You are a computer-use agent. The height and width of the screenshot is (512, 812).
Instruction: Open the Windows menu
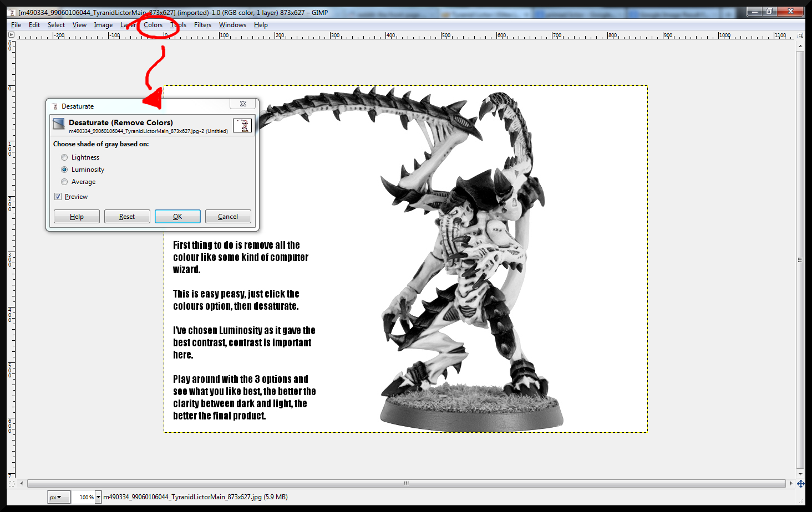tap(232, 25)
